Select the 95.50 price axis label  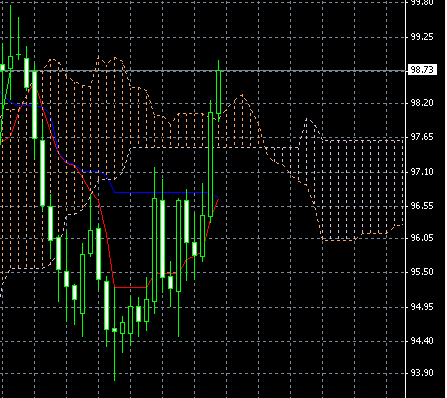(x=422, y=272)
